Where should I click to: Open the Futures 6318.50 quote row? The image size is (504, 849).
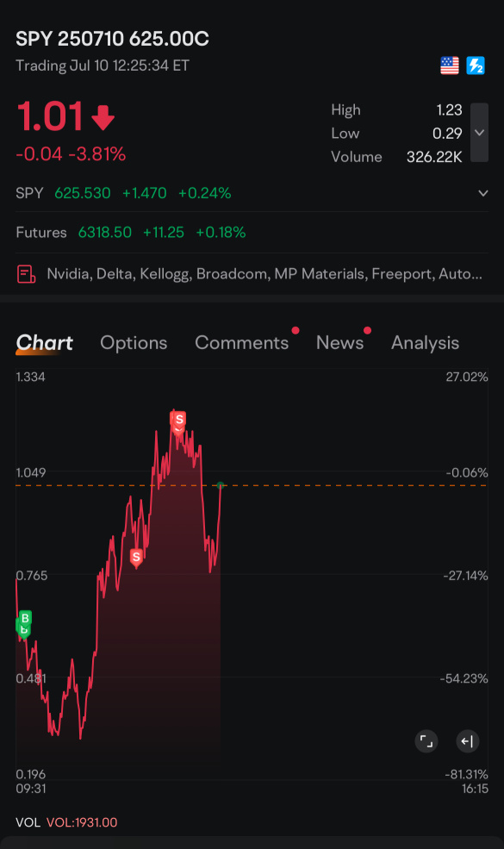(252, 232)
